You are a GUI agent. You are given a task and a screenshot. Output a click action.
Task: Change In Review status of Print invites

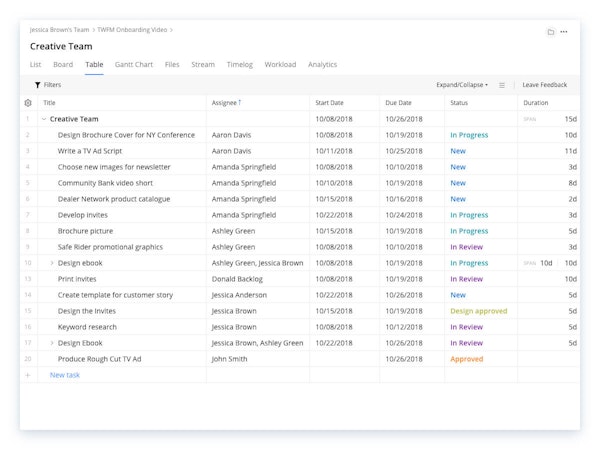coord(466,279)
